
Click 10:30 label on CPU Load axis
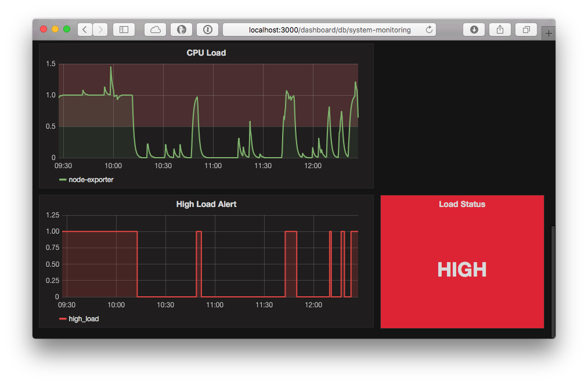[x=163, y=165]
